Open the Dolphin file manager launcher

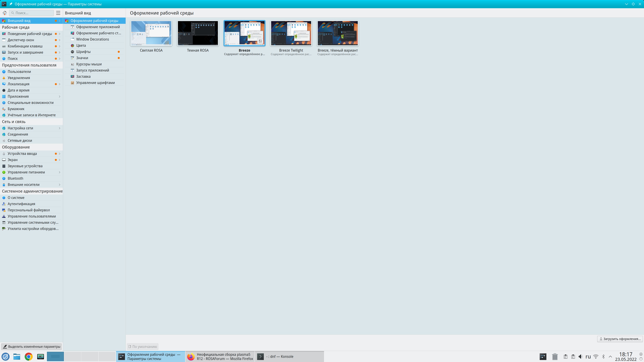[17, 356]
